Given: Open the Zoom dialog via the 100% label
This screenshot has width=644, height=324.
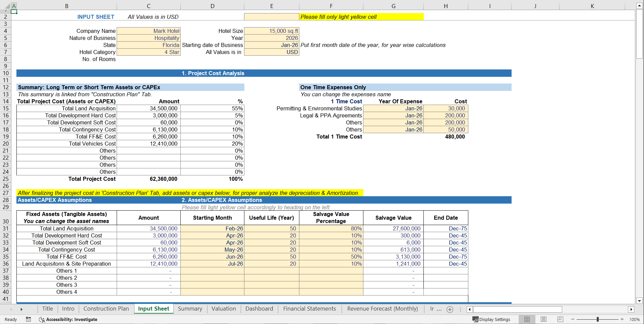Looking at the screenshot, I should pos(635,319).
